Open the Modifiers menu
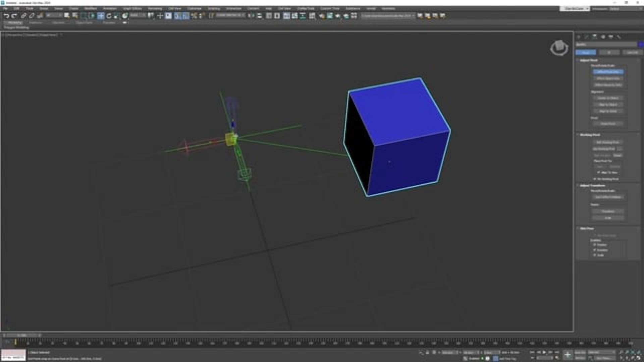 tap(91, 8)
